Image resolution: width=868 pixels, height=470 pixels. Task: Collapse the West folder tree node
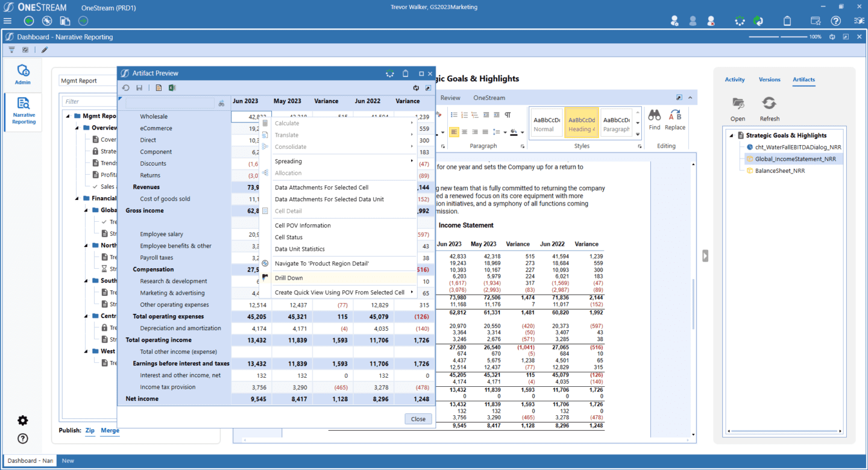tap(86, 351)
